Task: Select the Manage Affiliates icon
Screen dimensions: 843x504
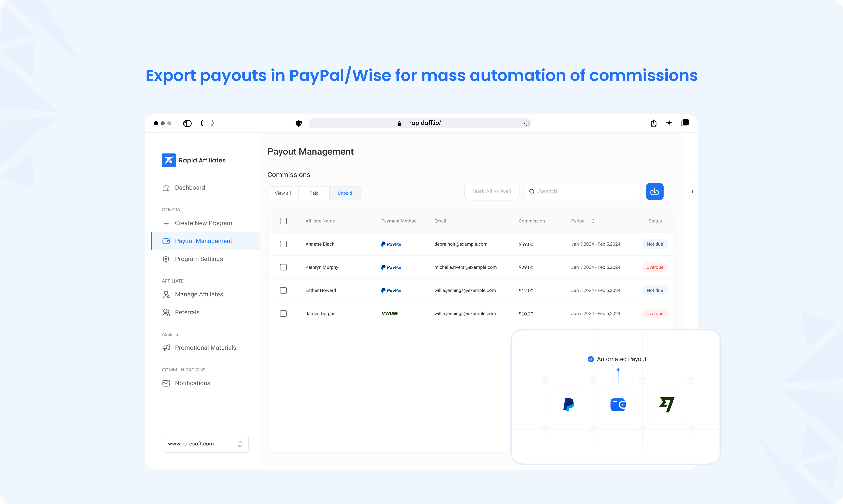Action: [x=166, y=294]
